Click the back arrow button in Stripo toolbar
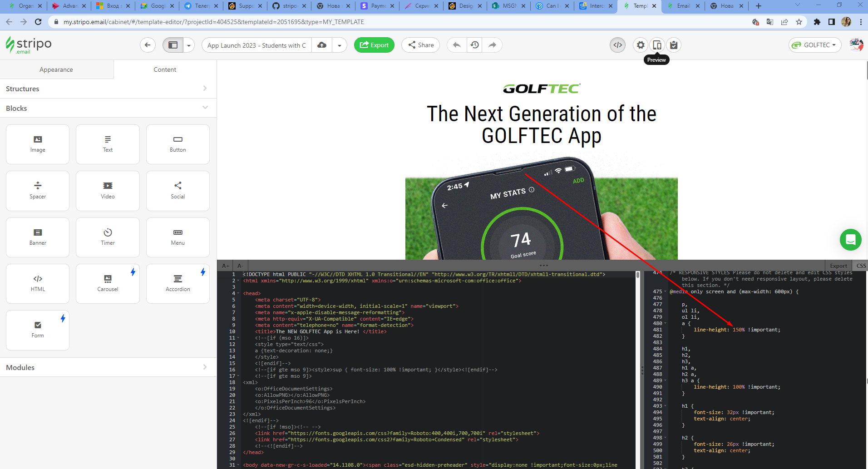 [x=148, y=45]
